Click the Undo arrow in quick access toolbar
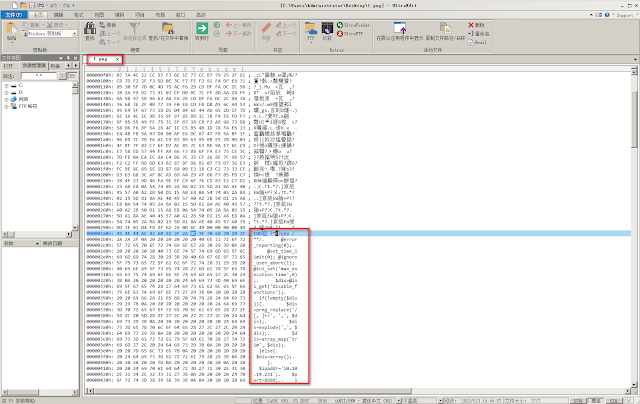The image size is (640, 404). tap(53, 5)
